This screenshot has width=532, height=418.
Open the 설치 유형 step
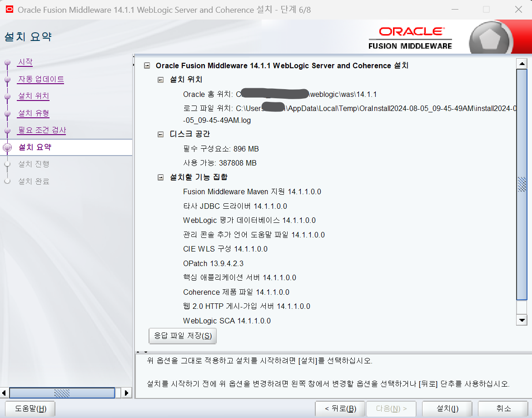click(x=34, y=113)
